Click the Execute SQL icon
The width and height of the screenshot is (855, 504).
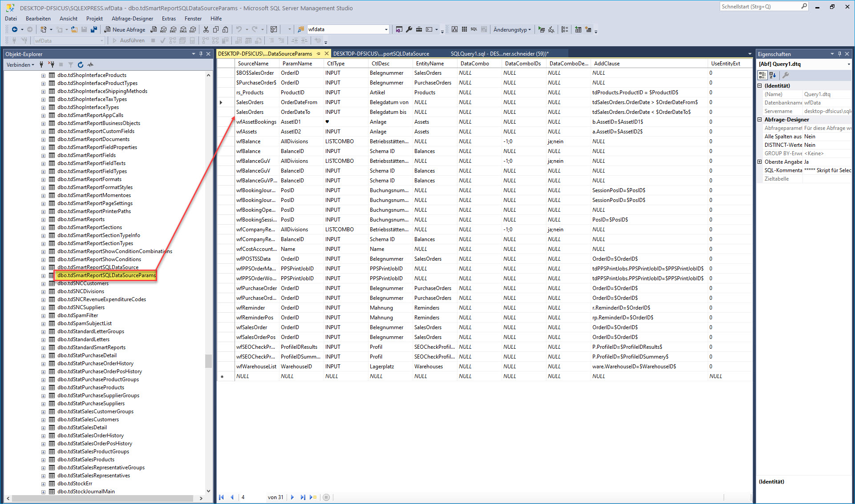click(541, 29)
